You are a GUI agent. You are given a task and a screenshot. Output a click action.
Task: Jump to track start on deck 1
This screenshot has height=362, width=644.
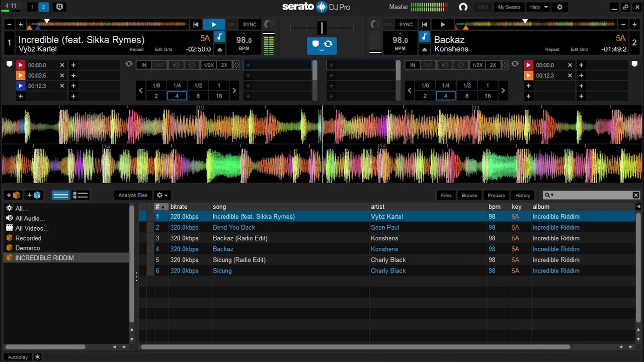point(196,25)
